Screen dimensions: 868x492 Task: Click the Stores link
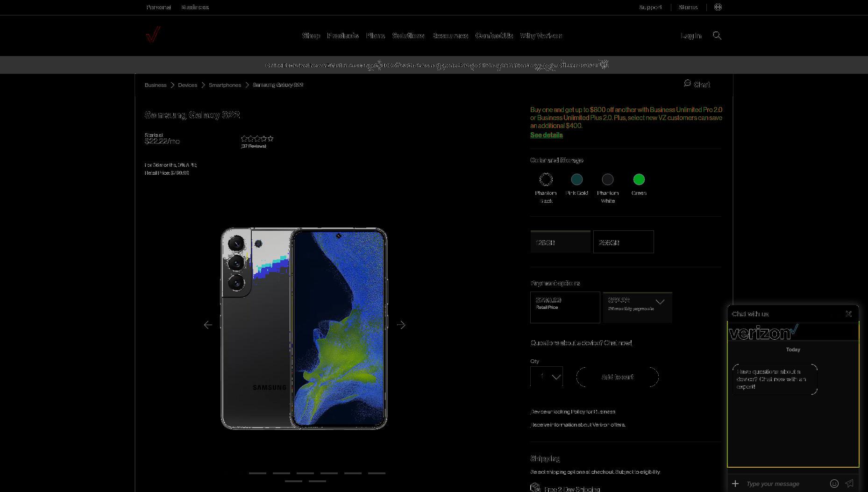688,7
